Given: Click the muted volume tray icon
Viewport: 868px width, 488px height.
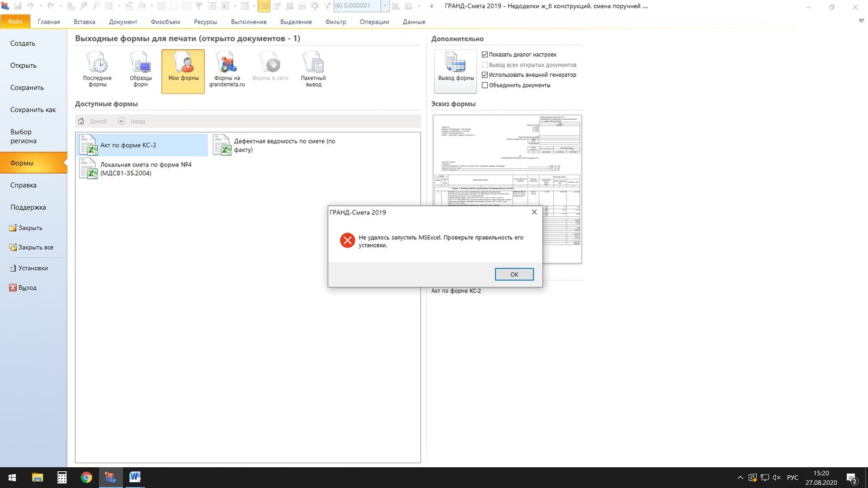Looking at the screenshot, I should coord(777,478).
